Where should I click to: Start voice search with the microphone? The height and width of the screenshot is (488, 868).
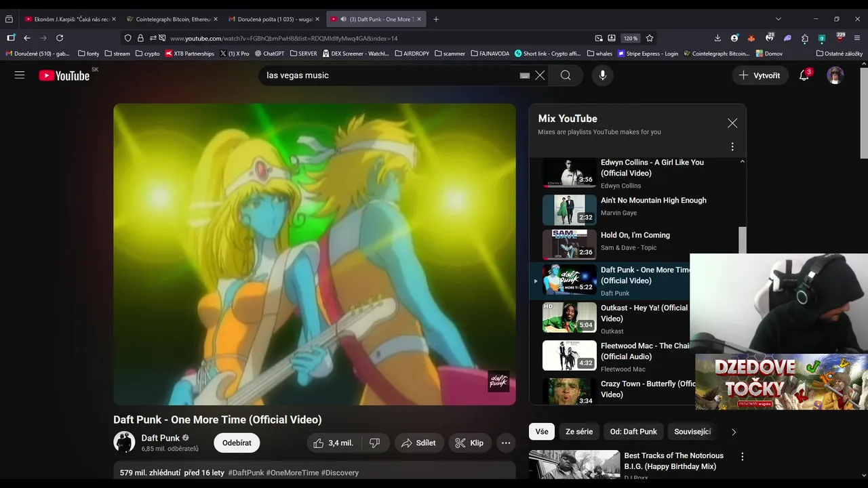pos(602,75)
